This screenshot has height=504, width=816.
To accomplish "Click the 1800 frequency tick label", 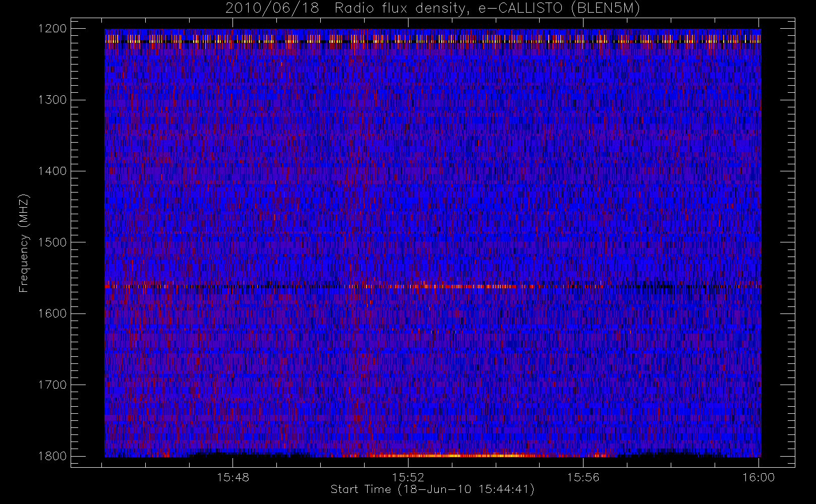I will (52, 456).
